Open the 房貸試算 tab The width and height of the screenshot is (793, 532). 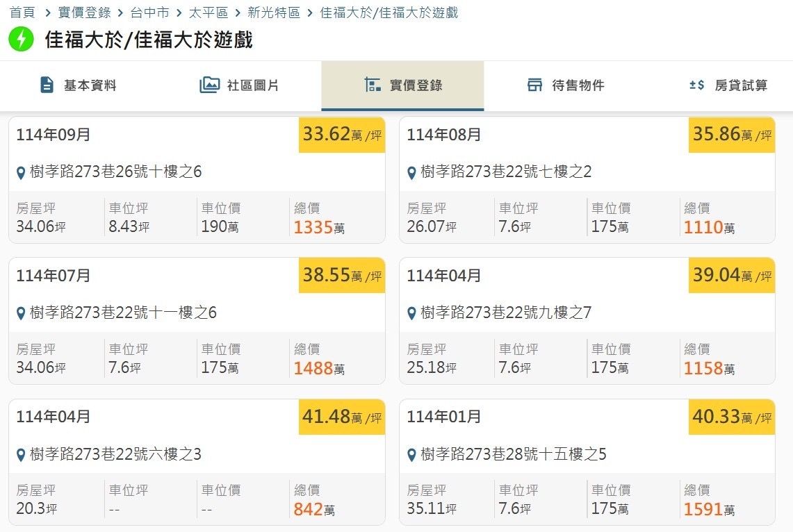[x=728, y=85]
